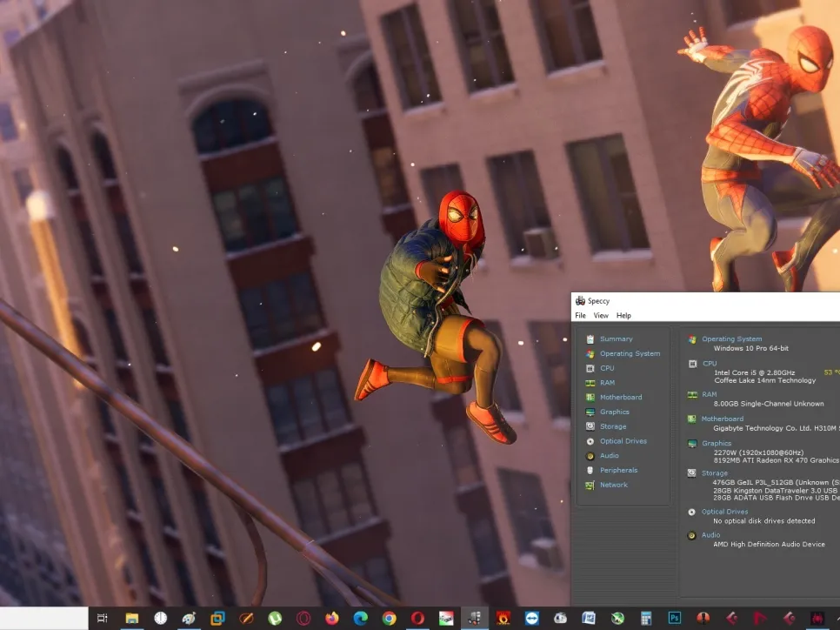Viewport: 840px width, 630px height.
Task: Click the Operating System heading in the summary pane
Action: pyautogui.click(x=731, y=339)
